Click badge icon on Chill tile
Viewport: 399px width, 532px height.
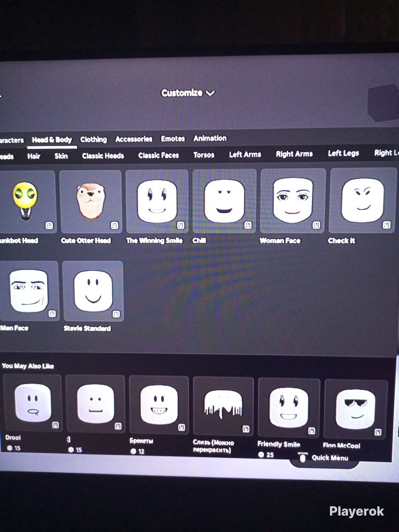point(248,225)
